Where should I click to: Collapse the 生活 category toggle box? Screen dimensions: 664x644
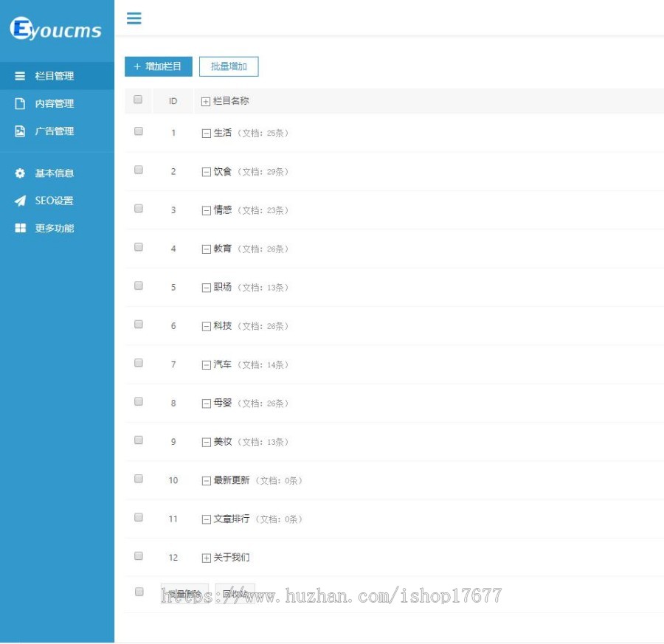(x=207, y=134)
